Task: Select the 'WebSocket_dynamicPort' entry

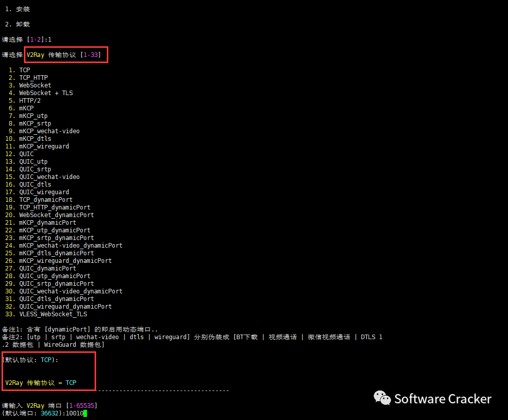Action: coord(56,215)
